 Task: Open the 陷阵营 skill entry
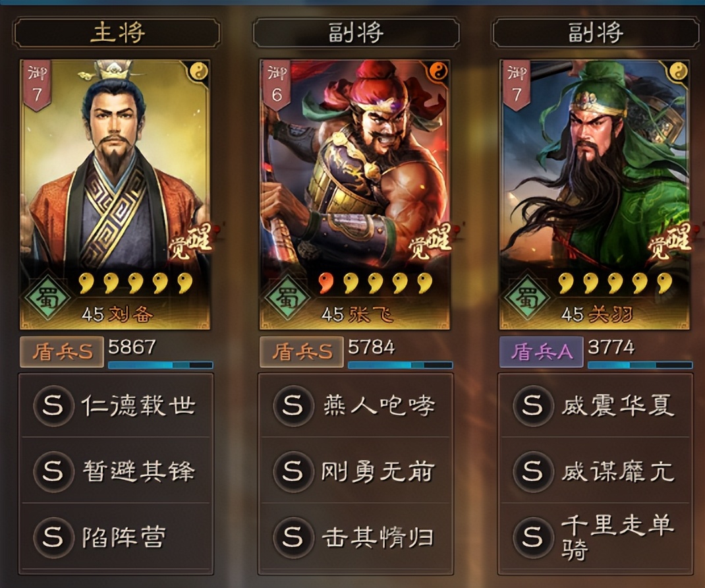click(x=116, y=537)
